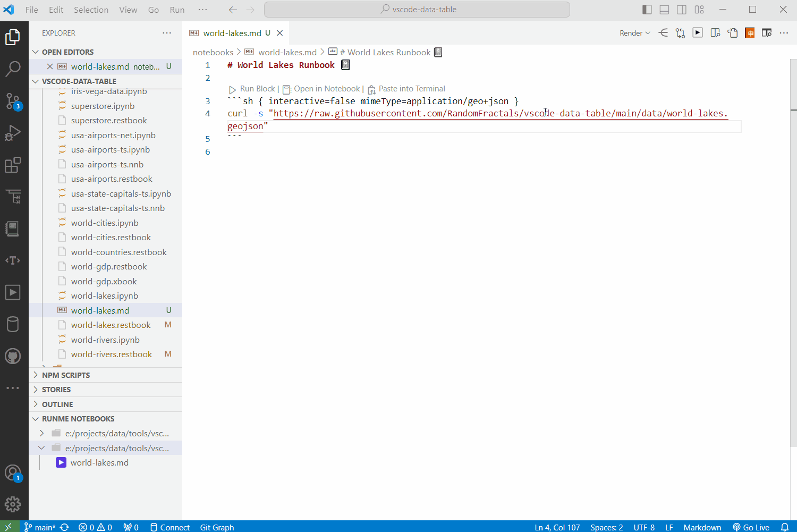Open the RunMe play-box activity bar view
The width and height of the screenshot is (797, 532).
13,292
